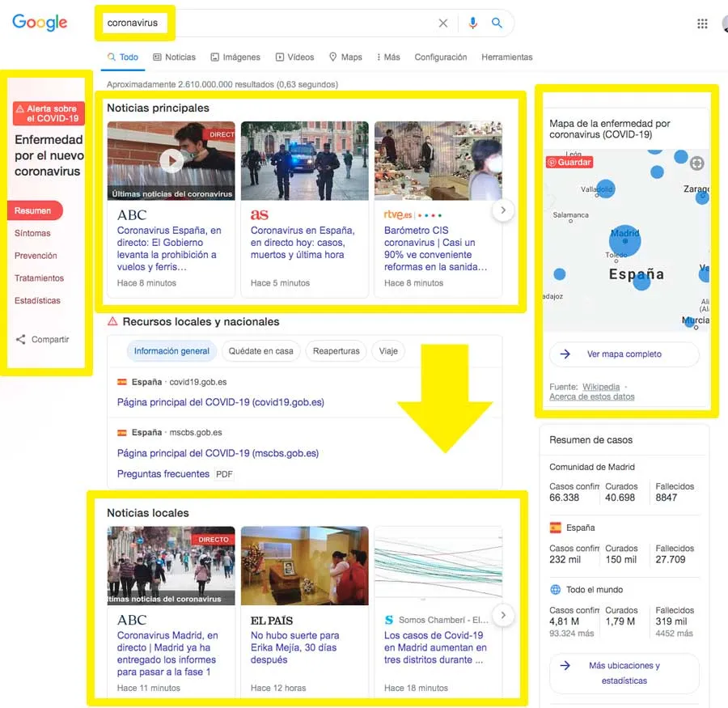Click the Guardar button on the map
Screen dimensions: 728x708
coord(569,162)
